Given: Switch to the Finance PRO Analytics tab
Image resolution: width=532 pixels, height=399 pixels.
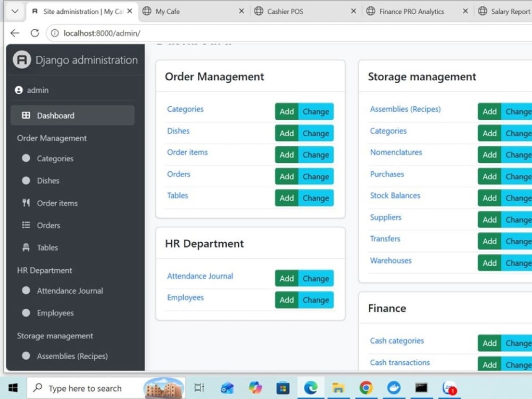Looking at the screenshot, I should pos(417,11).
